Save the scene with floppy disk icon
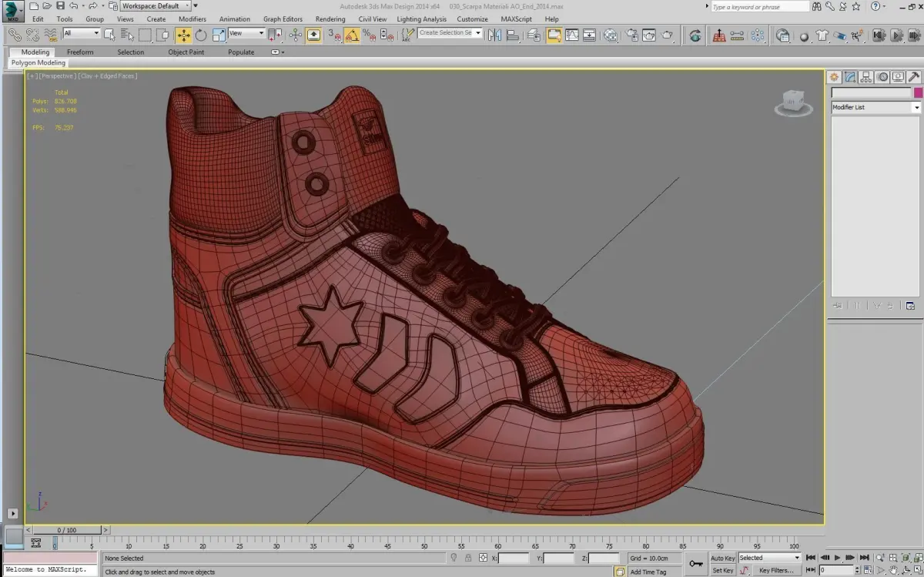The width and height of the screenshot is (924, 577). point(60,6)
